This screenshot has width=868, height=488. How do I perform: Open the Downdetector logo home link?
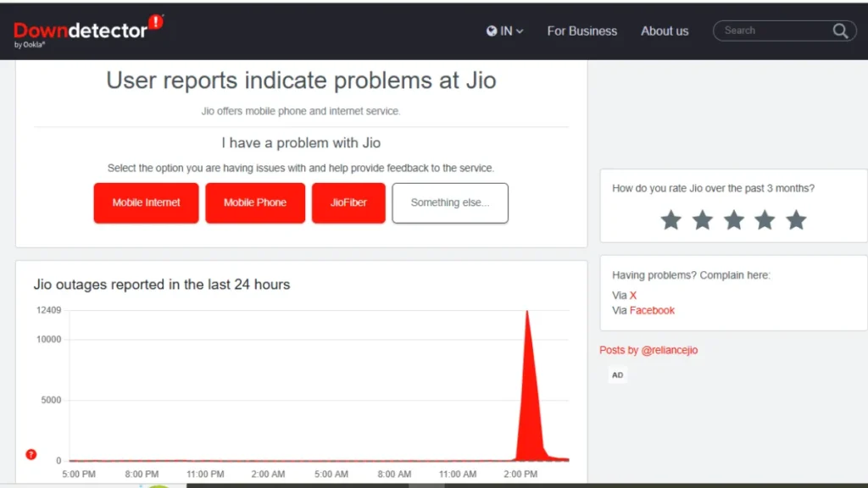tap(88, 31)
